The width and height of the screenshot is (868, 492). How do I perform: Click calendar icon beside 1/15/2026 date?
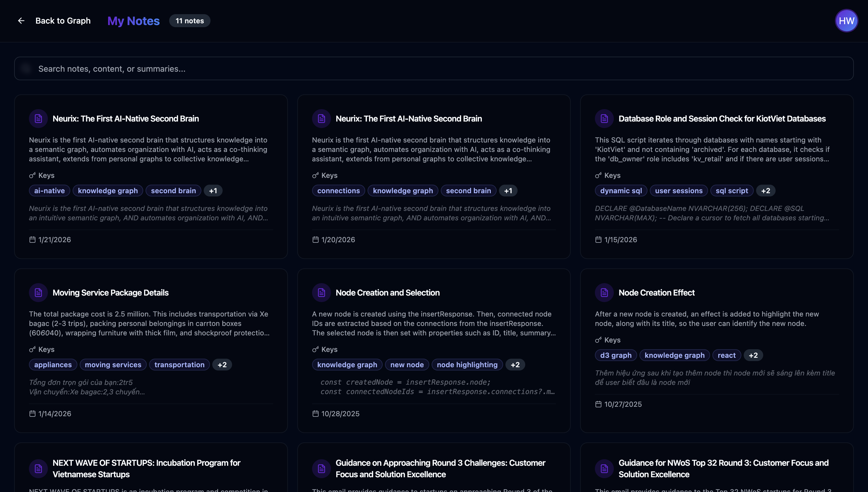(598, 240)
